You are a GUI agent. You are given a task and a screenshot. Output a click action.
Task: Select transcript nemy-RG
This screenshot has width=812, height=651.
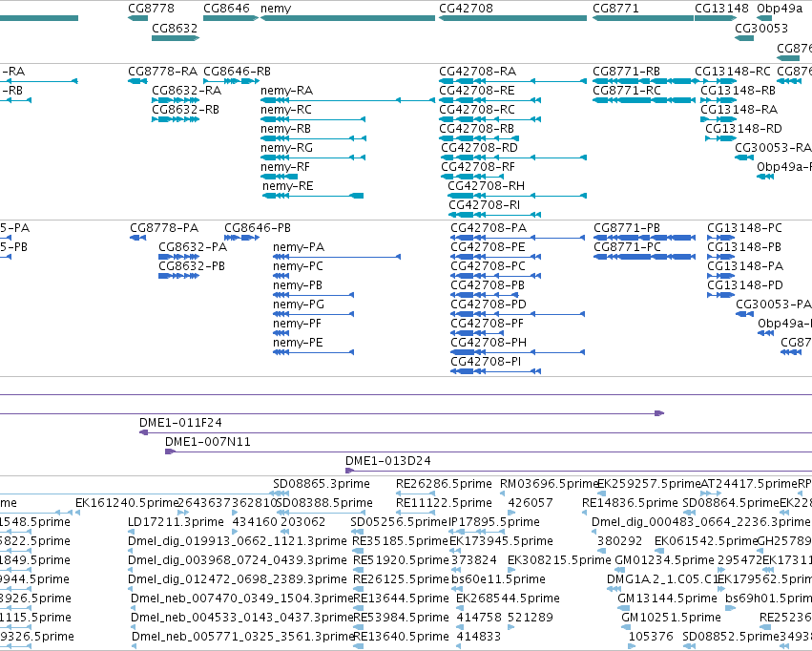(x=313, y=157)
